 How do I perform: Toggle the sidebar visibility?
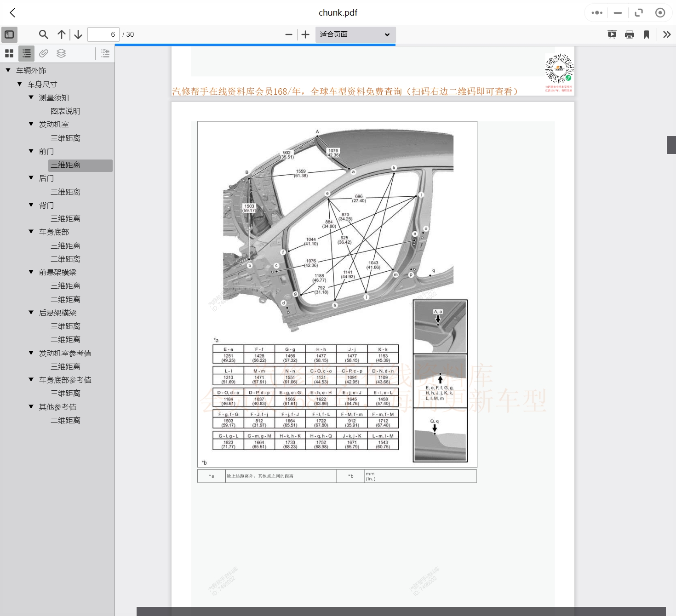pos(9,34)
